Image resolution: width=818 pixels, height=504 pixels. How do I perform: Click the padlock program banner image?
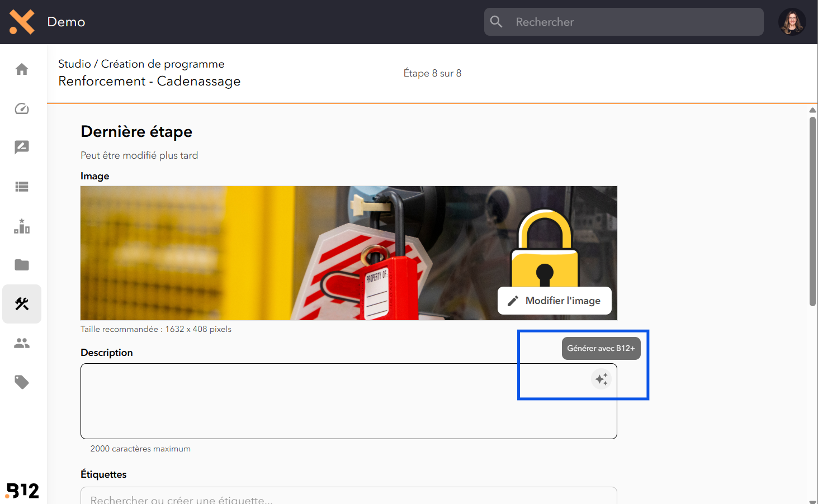(x=349, y=253)
